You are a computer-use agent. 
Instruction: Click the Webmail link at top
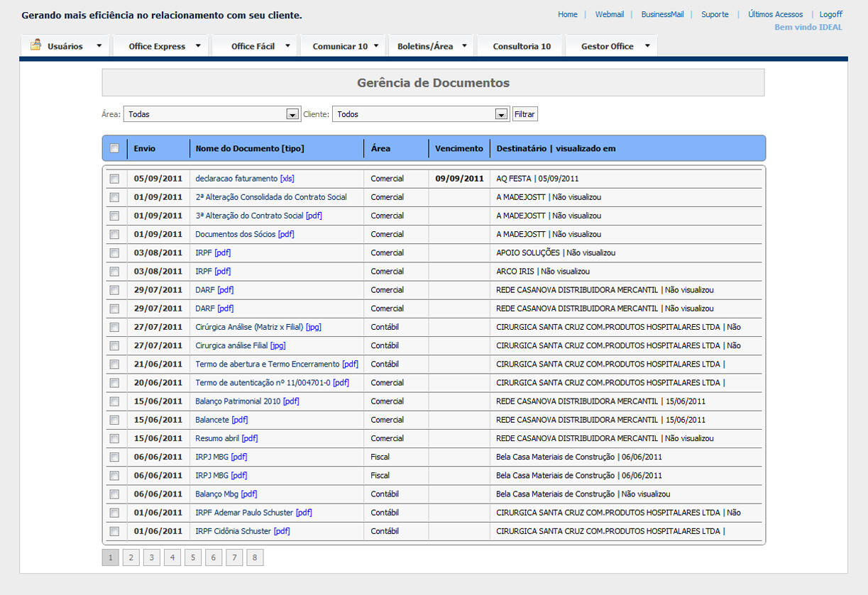(x=609, y=14)
